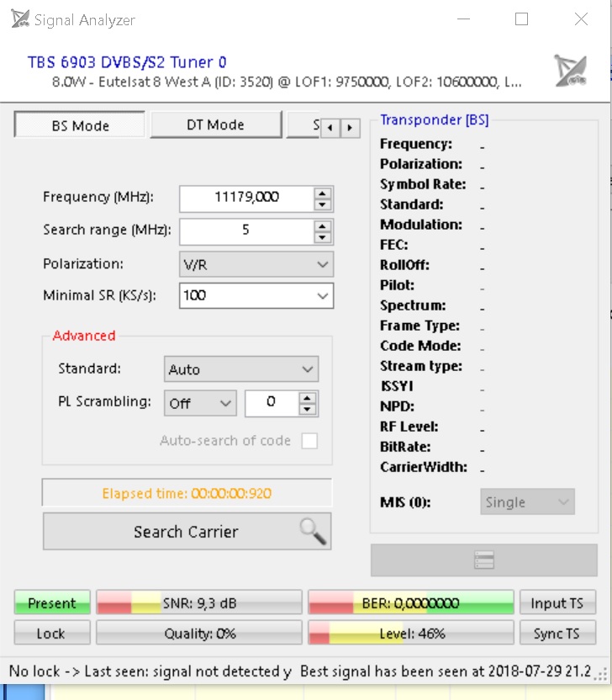
Task: Maximize the Signal Analyzer window
Action: [521, 19]
